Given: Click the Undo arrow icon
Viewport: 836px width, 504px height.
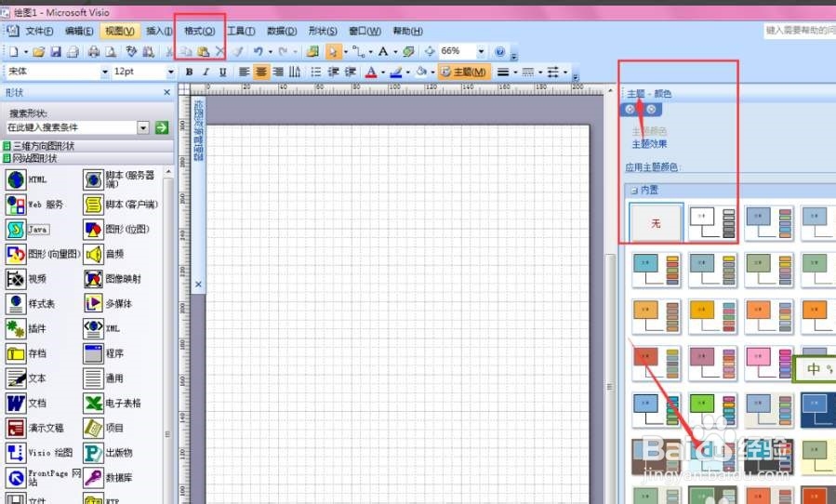Looking at the screenshot, I should [258, 52].
